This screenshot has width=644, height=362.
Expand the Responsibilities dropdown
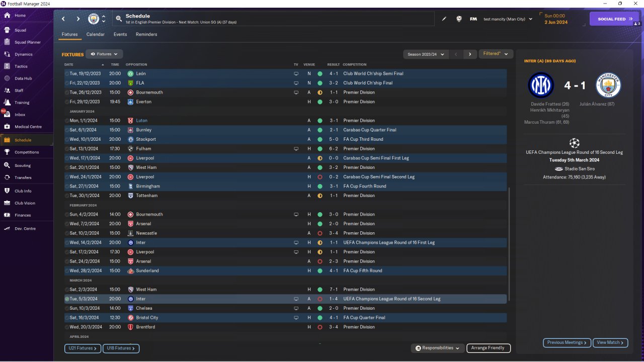[x=437, y=348]
